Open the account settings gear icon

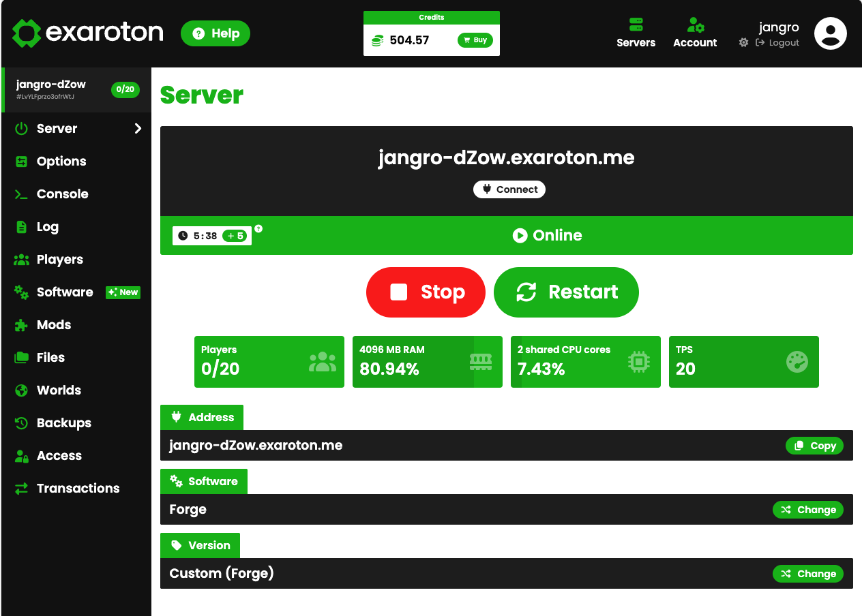pyautogui.click(x=742, y=42)
